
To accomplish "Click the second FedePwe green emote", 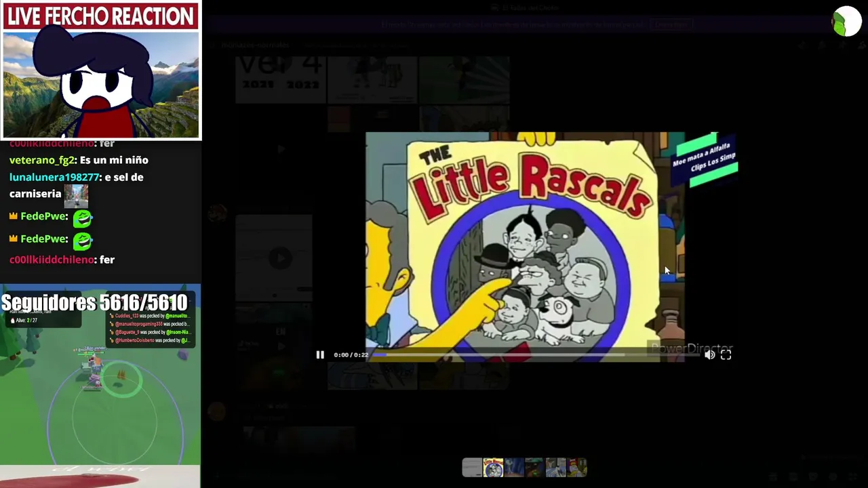I will [x=82, y=241].
